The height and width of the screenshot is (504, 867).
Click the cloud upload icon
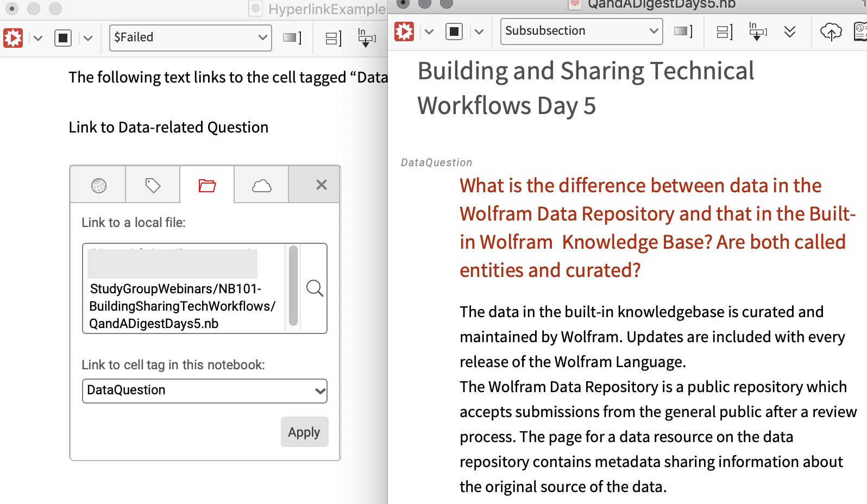pos(831,31)
